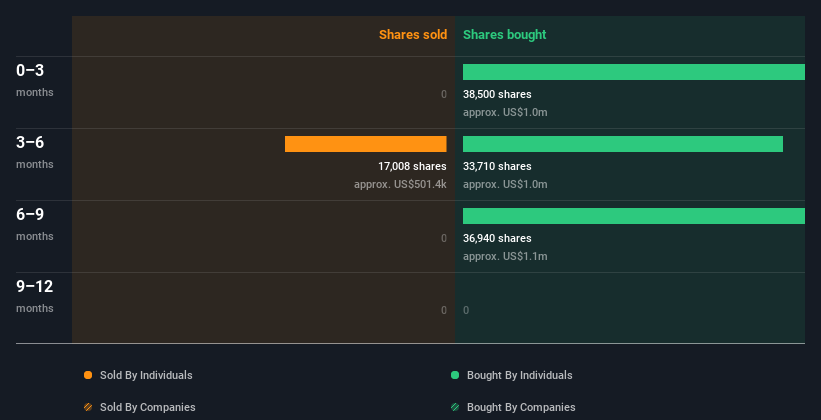The image size is (821, 420).
Task: Click approx. US$1.0m under 38,500 shares
Action: (505, 113)
